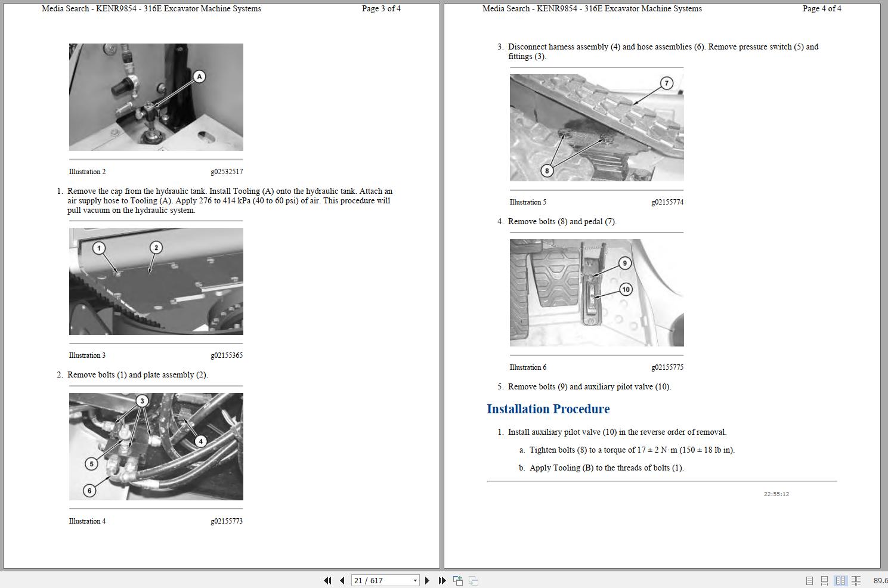Screen dimensions: 888x588
Task: Open the page number dropdown arrow
Action: 415,580
